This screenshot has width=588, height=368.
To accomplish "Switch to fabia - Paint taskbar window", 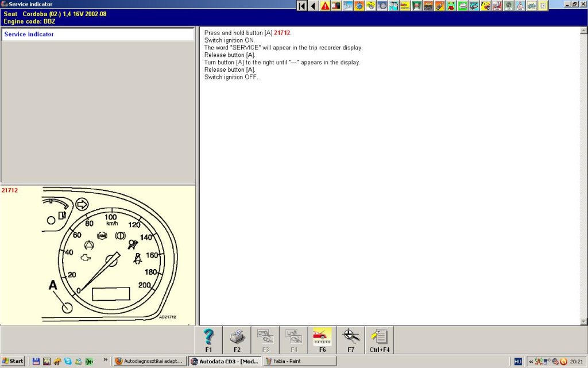I will (x=300, y=361).
